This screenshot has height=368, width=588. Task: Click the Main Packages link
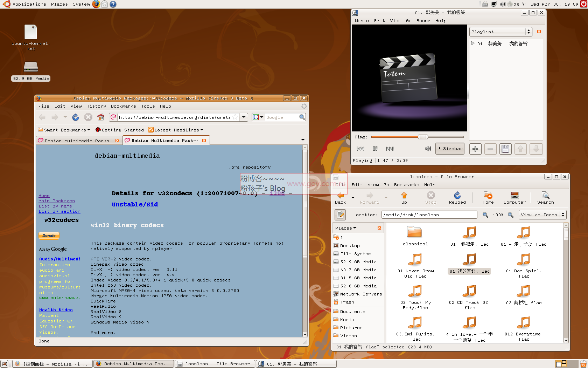pos(57,201)
